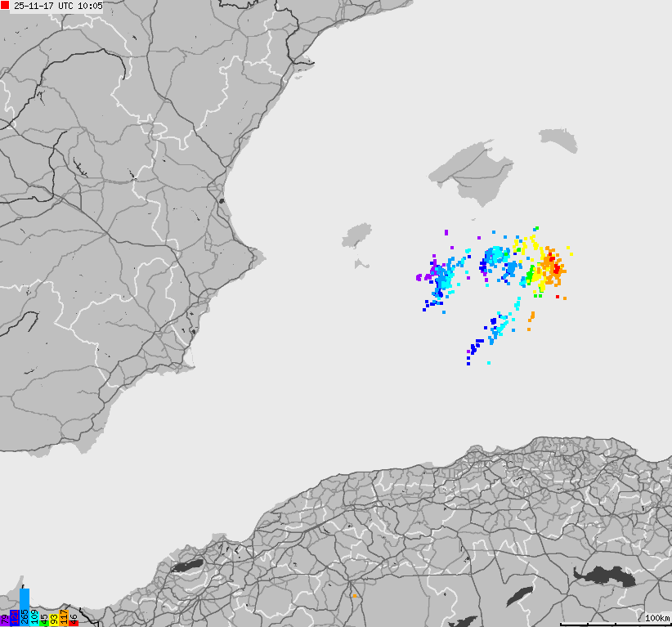The image size is (672, 627).
Task: Select the blue legend bar labeled 265
Action: coord(25,609)
